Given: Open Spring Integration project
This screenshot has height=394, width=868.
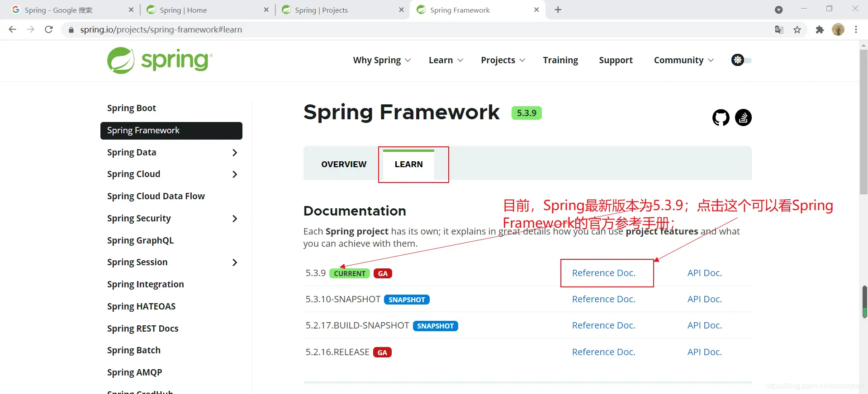Looking at the screenshot, I should pyautogui.click(x=146, y=285).
